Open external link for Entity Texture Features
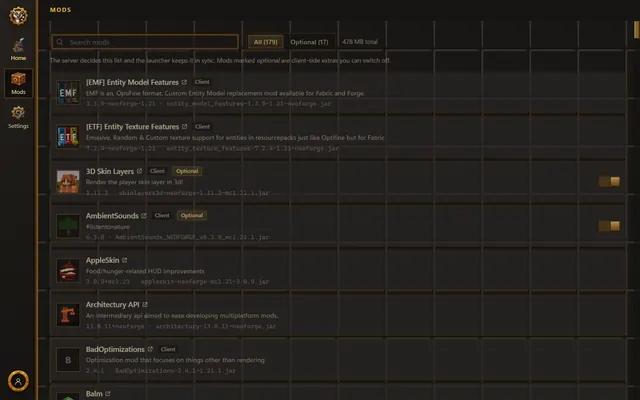The image size is (640, 400). point(184,127)
